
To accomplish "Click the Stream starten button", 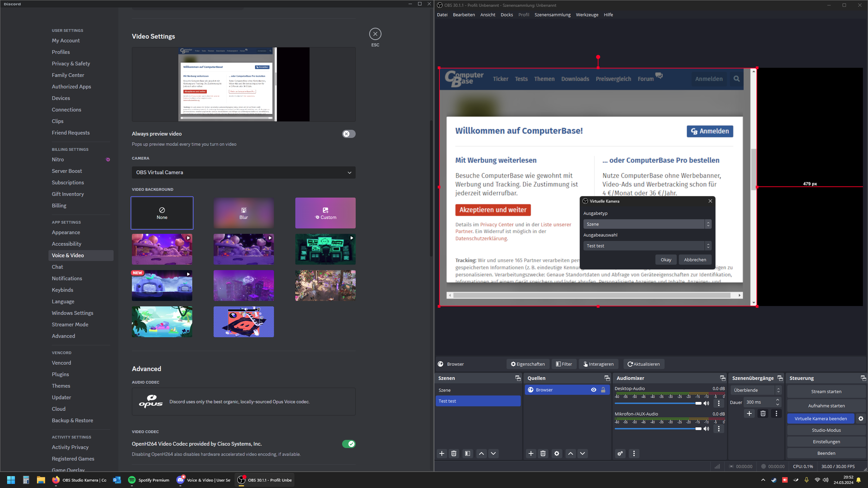I will click(x=826, y=391).
